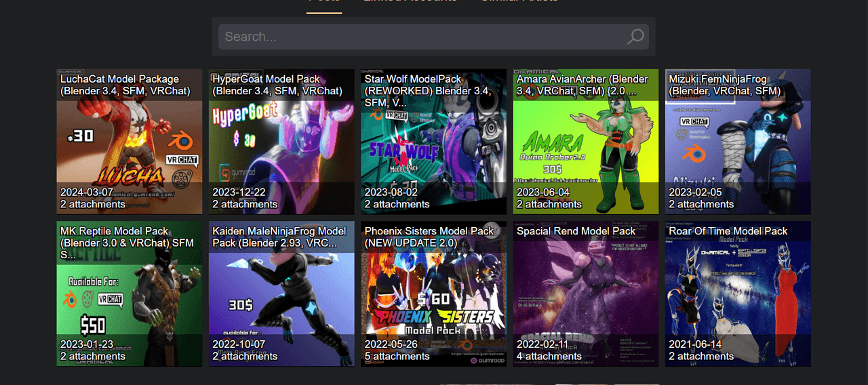Open LuchaCat Model Package post thumbnail

click(130, 142)
